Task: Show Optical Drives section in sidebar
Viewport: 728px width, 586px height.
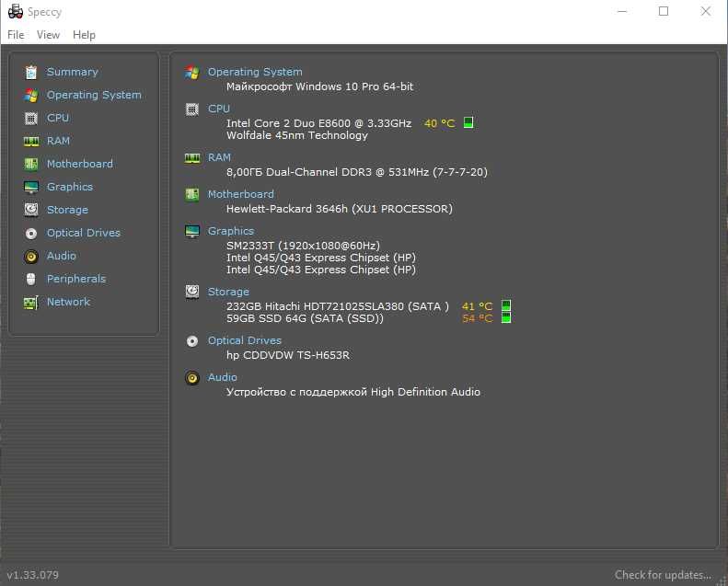Action: 84,233
